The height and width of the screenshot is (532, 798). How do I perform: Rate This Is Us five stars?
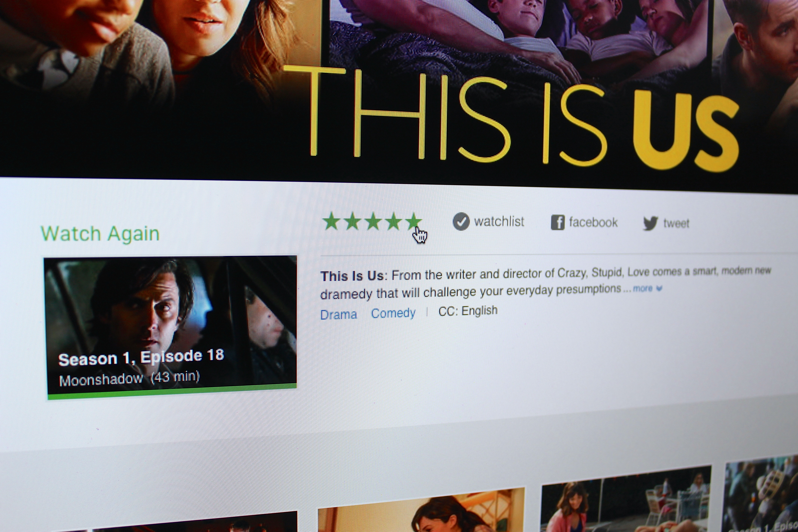pyautogui.click(x=414, y=221)
